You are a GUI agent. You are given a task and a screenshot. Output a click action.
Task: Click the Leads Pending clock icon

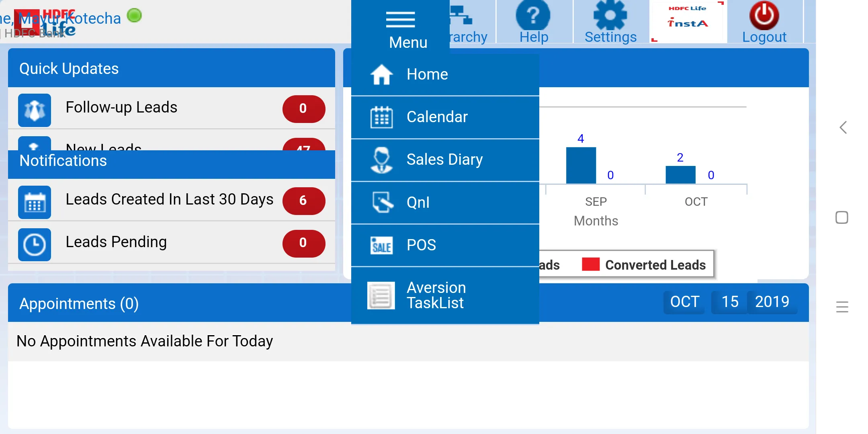(x=34, y=243)
